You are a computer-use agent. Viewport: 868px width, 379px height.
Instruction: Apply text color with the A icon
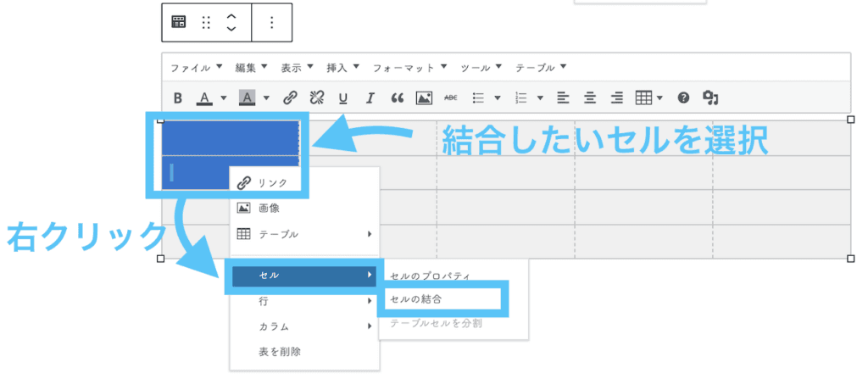pyautogui.click(x=205, y=98)
